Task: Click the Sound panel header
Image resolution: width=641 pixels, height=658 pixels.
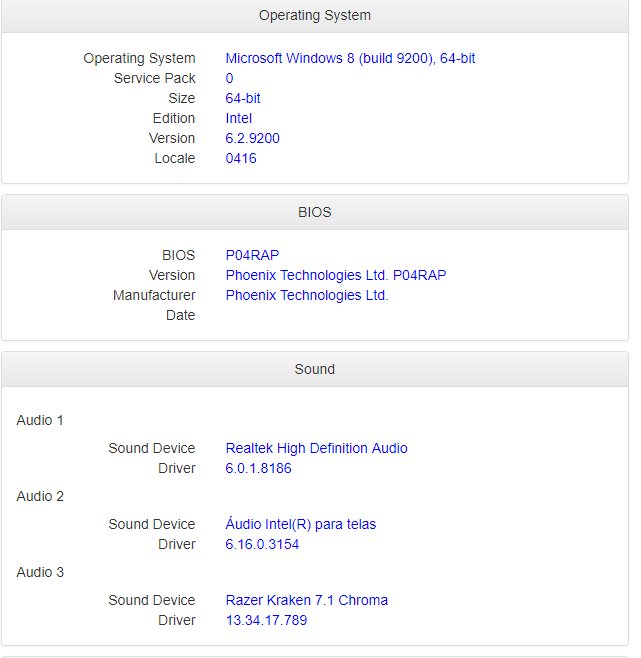Action: (x=314, y=369)
